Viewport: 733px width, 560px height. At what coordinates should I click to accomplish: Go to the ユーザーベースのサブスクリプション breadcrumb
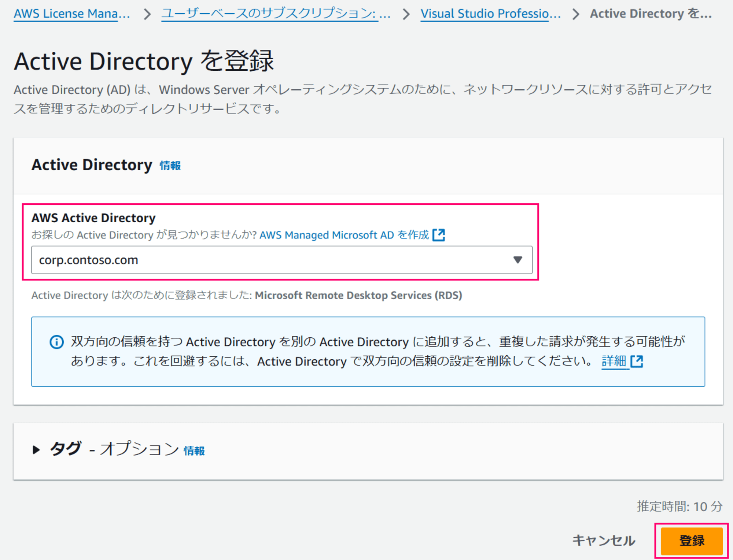click(276, 14)
